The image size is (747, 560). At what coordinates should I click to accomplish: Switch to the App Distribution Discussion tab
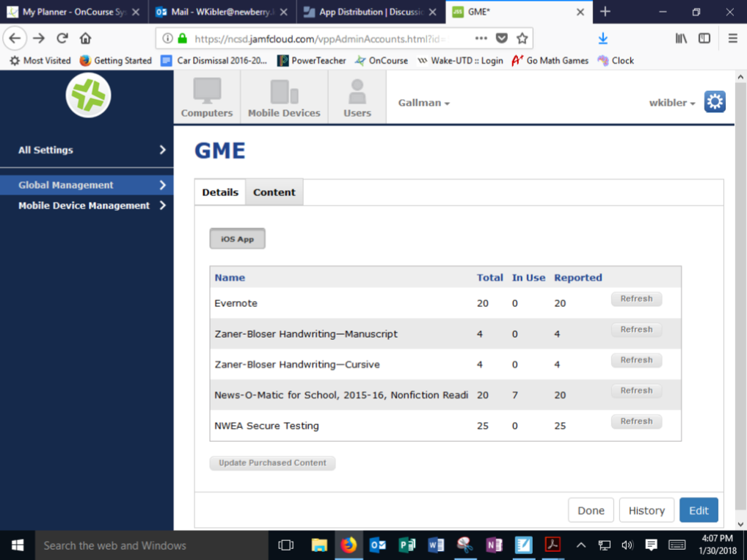[370, 12]
